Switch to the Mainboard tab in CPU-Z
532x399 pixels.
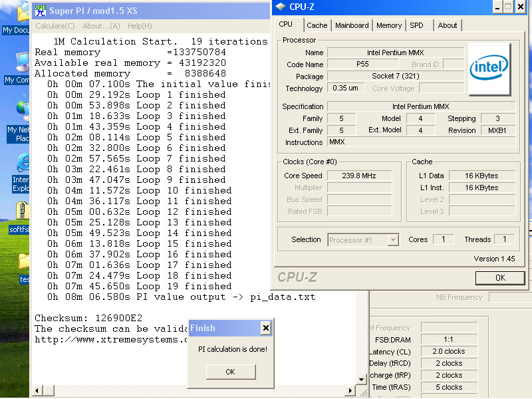click(352, 25)
